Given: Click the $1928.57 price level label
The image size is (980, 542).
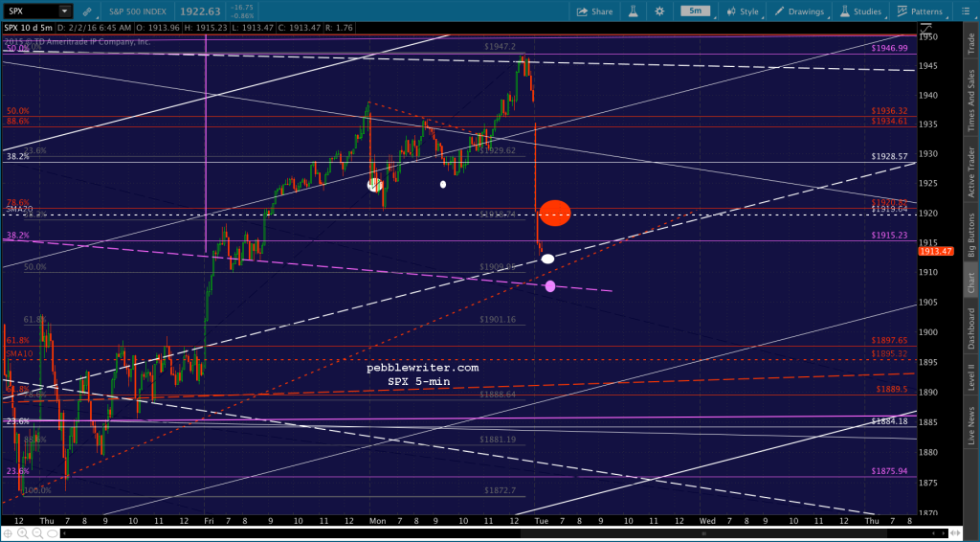Looking at the screenshot, I should tap(889, 156).
